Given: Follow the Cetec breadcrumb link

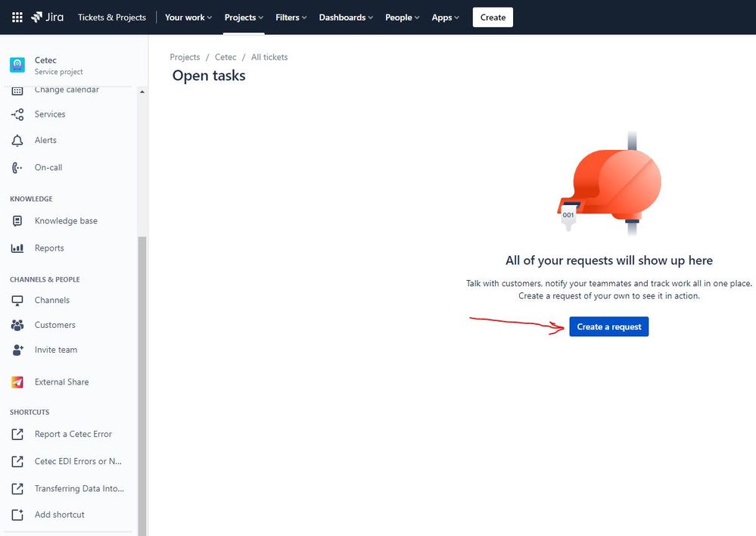Looking at the screenshot, I should pos(226,57).
